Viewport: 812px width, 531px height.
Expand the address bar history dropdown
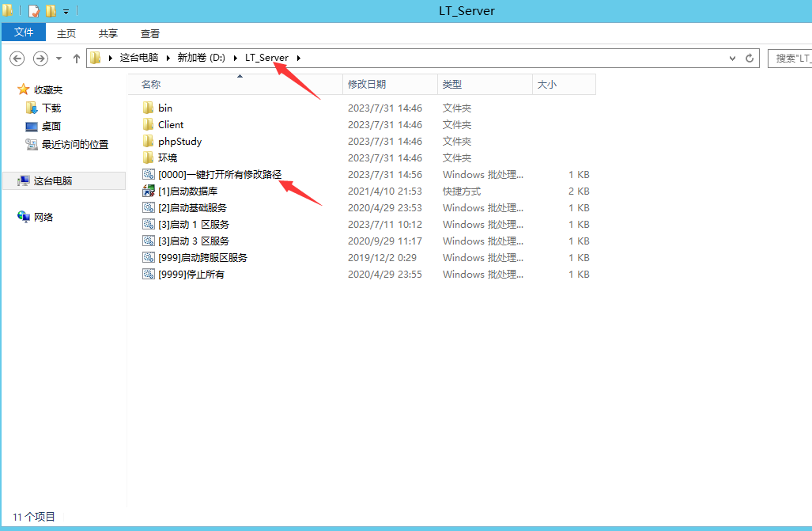(733, 58)
